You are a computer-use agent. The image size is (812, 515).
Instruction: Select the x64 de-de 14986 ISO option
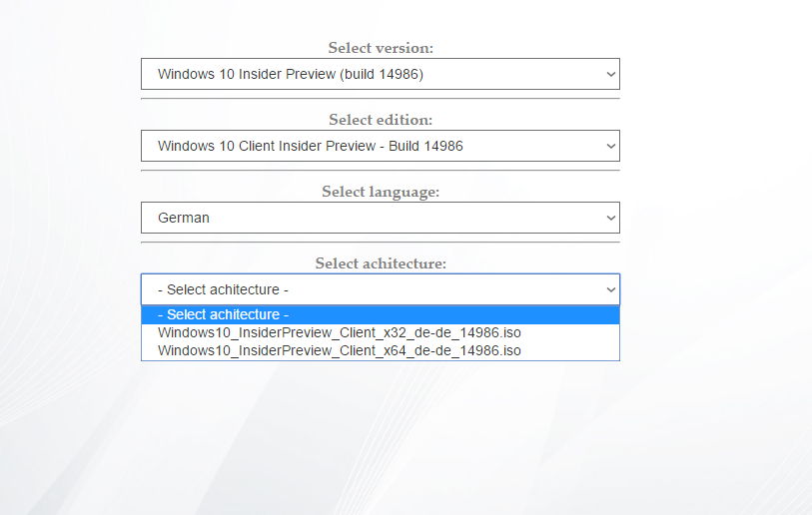click(x=381, y=351)
